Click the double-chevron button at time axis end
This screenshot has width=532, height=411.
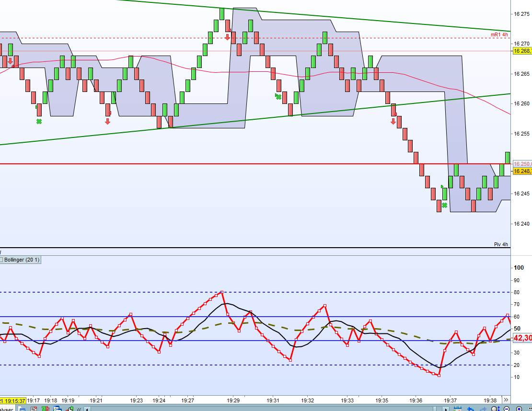[x=506, y=400]
